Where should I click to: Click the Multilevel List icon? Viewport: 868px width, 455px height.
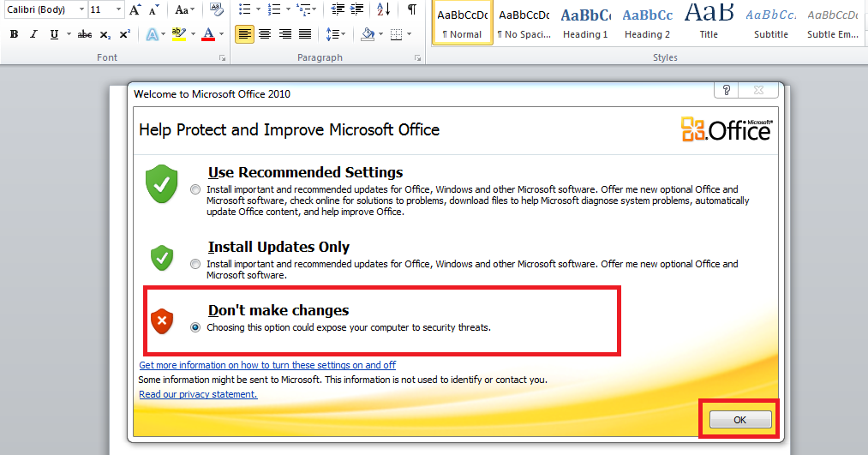(x=303, y=9)
